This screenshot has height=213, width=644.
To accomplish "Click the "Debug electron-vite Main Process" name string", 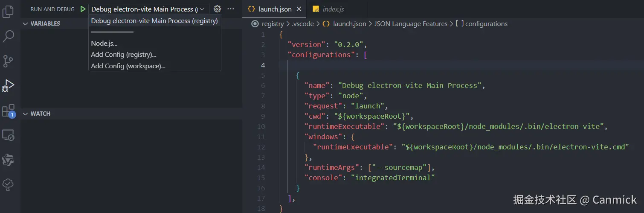I will click(410, 85).
